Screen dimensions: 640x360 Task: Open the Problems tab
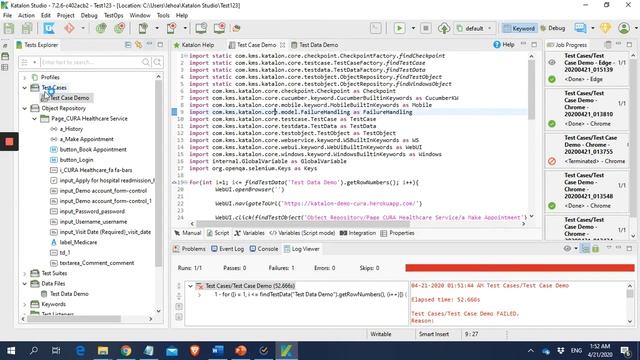tap(189, 249)
